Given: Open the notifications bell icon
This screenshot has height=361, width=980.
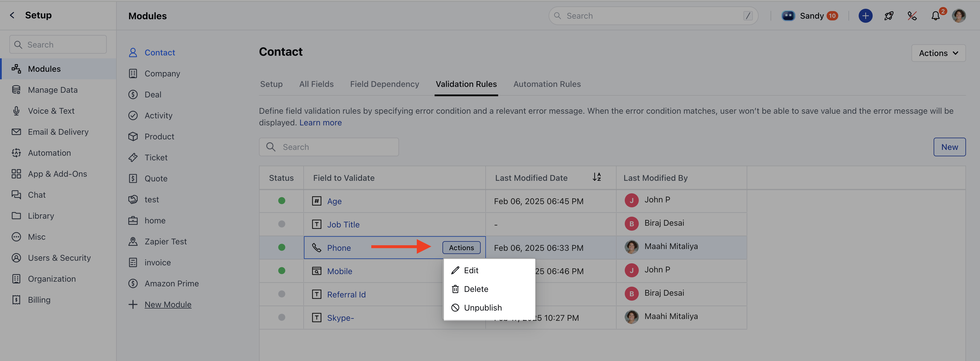Looking at the screenshot, I should 935,15.
